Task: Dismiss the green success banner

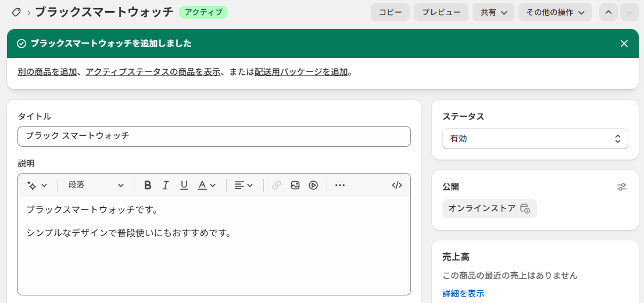Action: 624,44
